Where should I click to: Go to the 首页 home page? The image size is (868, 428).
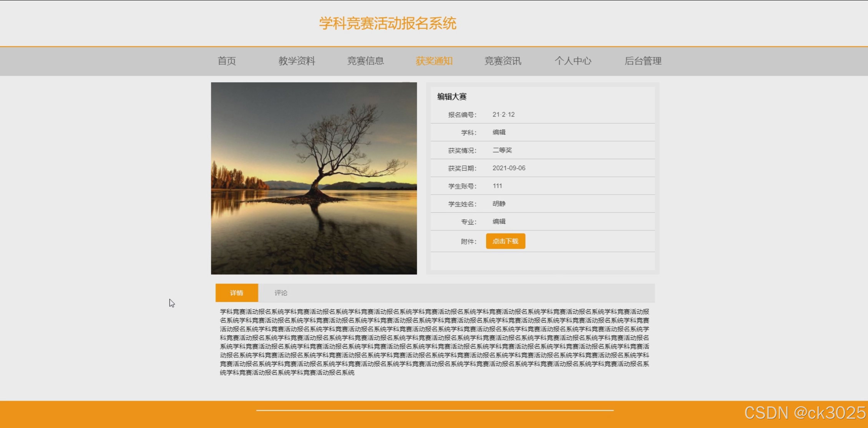[x=227, y=61]
